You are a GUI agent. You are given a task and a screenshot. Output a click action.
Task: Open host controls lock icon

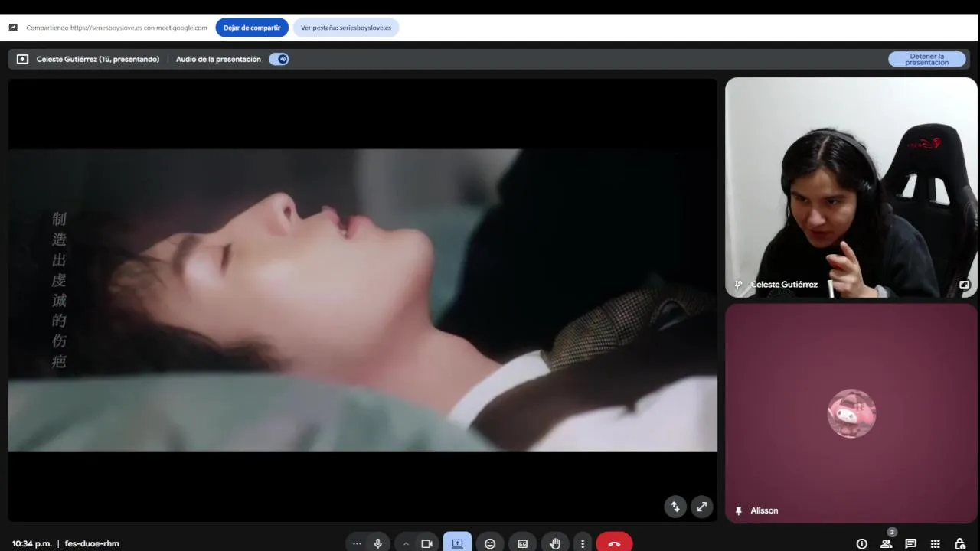[959, 543]
